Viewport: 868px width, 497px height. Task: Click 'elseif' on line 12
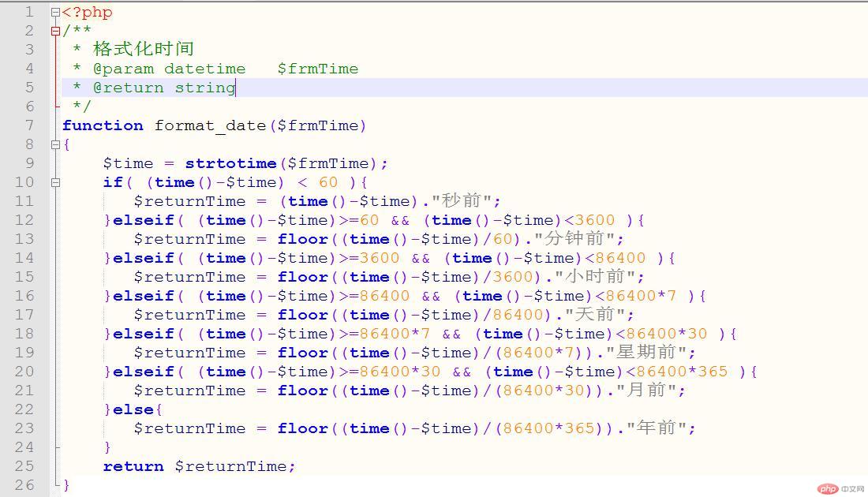click(x=144, y=220)
